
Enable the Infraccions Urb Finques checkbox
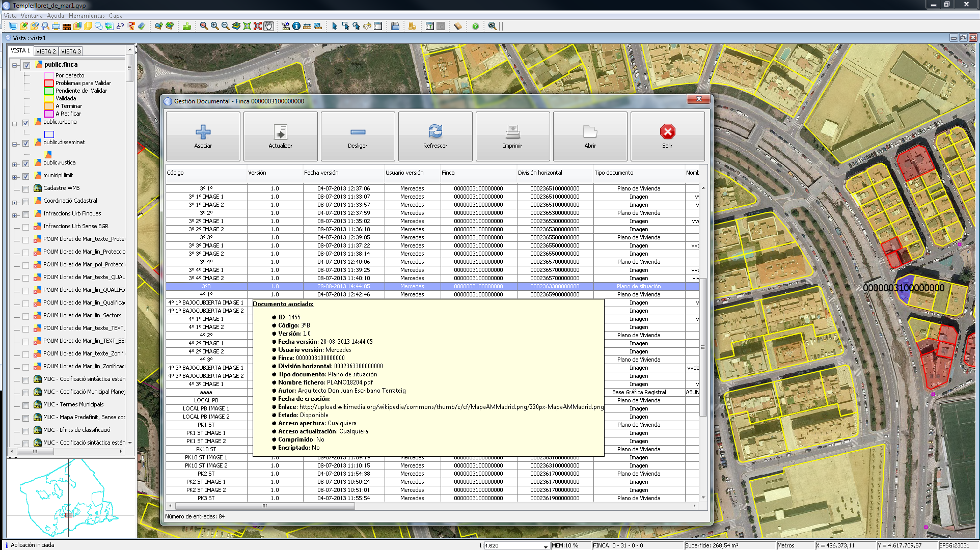click(x=25, y=214)
